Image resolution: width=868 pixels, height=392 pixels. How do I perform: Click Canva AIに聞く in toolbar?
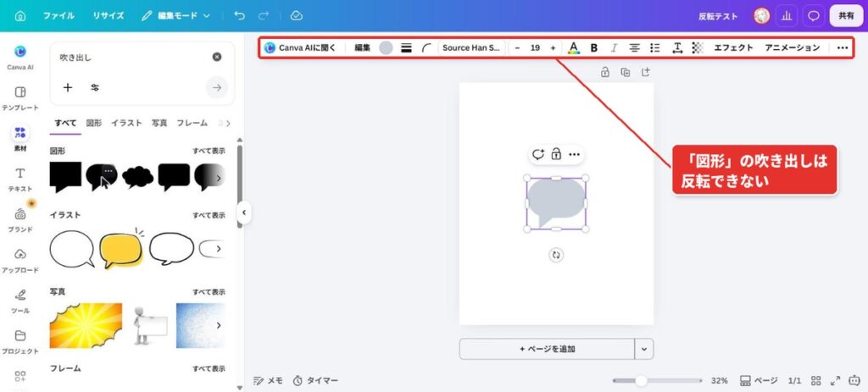click(x=300, y=47)
